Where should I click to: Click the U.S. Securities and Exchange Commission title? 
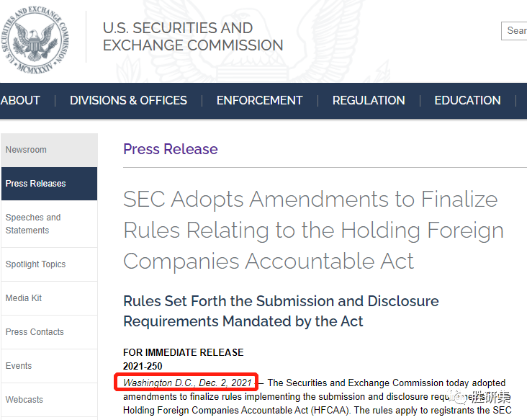point(192,37)
